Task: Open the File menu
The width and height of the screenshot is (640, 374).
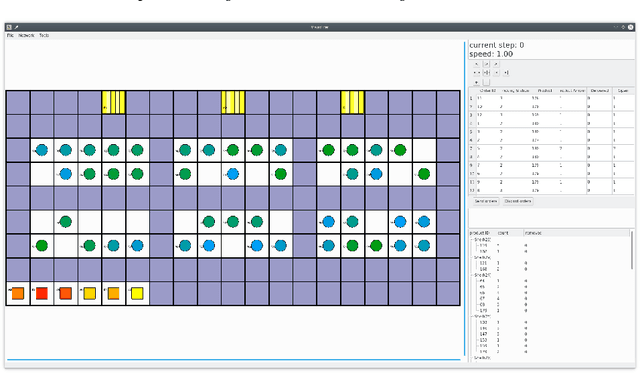Action: click(10, 36)
